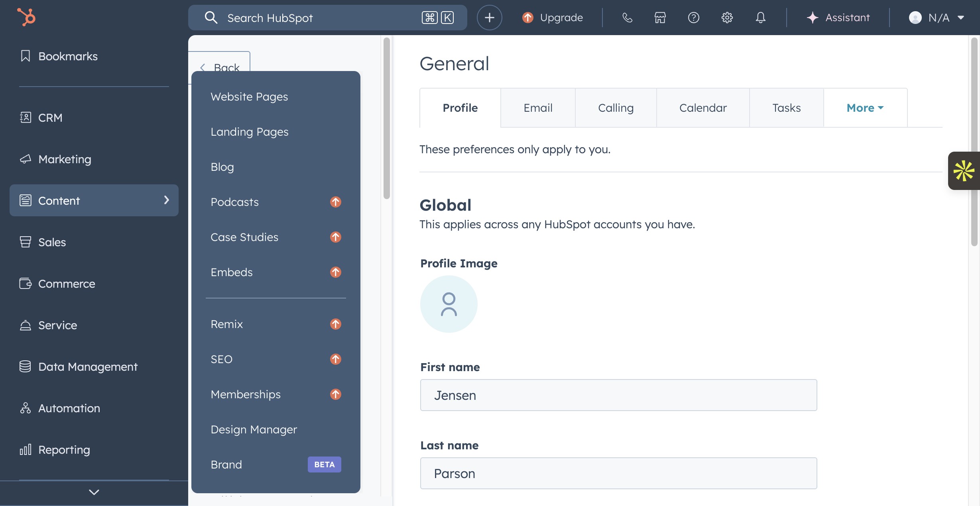
Task: Switch to the Email tab
Action: (x=538, y=107)
